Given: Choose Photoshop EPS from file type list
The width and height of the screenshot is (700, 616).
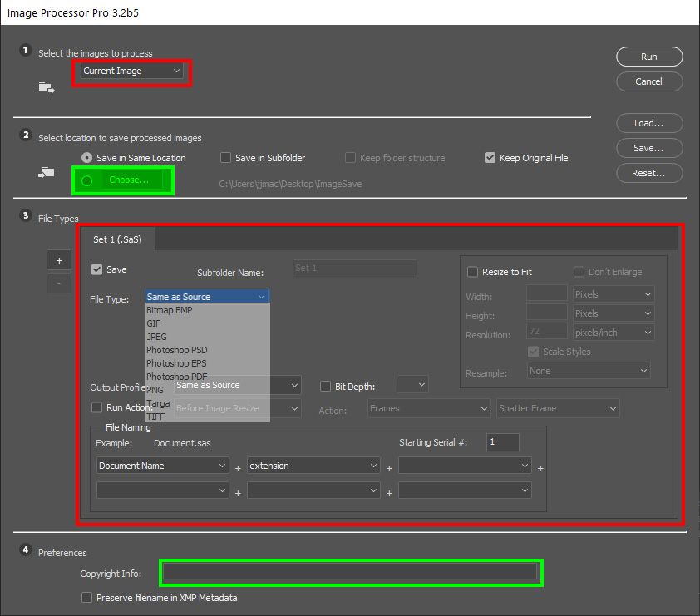Looking at the screenshot, I should (x=208, y=363).
